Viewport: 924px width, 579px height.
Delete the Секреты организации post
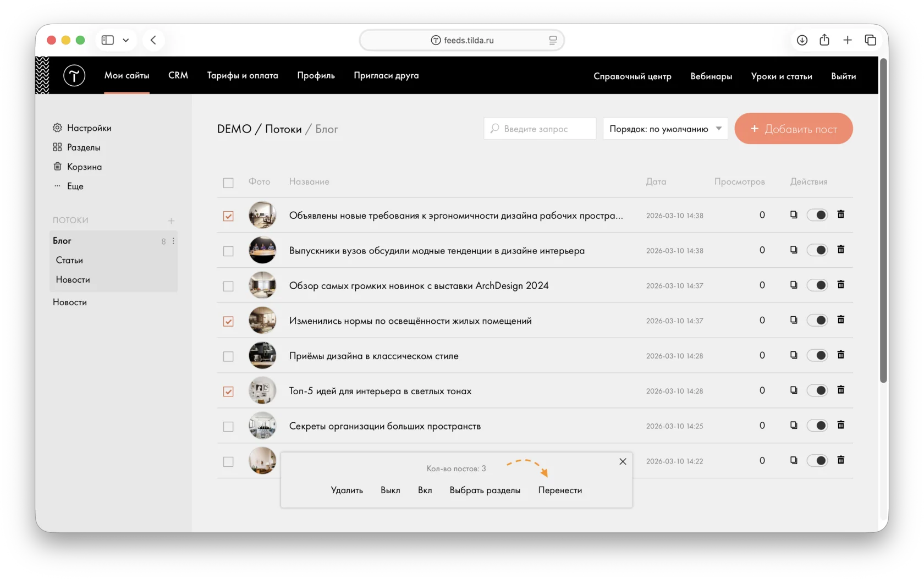[841, 426]
